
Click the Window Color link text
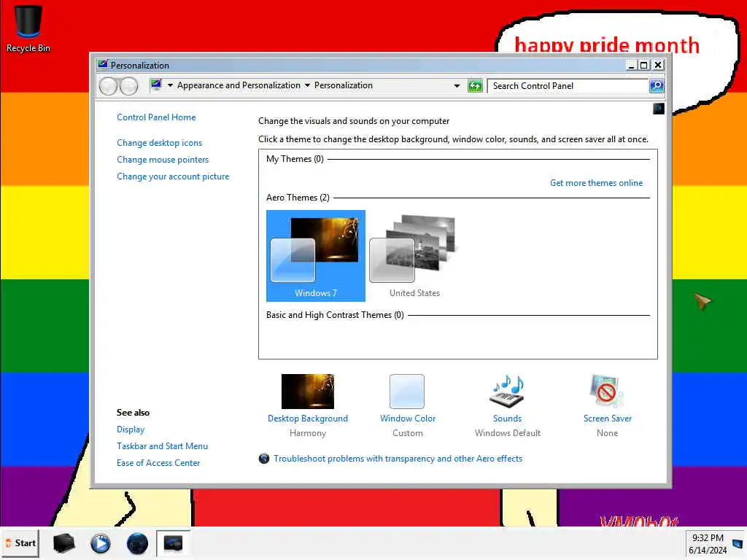click(x=408, y=419)
